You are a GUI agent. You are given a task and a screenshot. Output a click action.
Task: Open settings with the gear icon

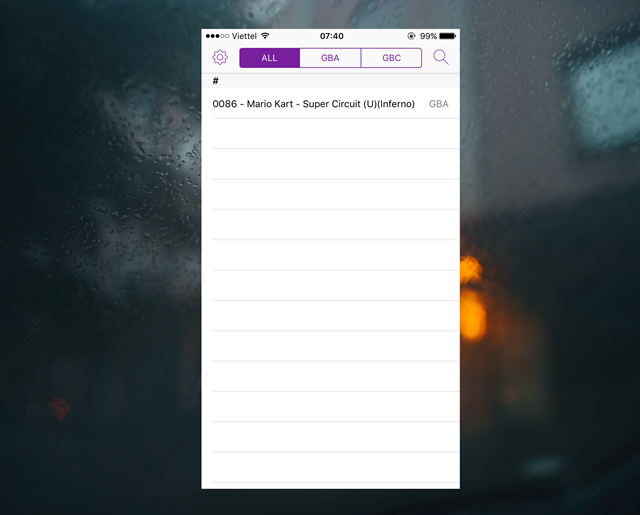click(220, 58)
